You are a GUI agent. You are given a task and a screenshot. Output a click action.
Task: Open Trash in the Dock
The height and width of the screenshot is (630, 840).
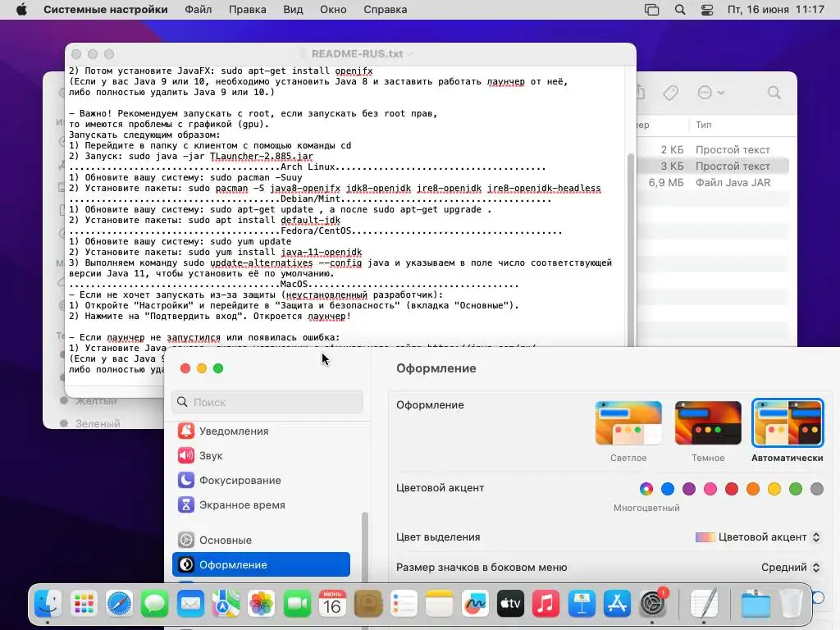tap(791, 604)
